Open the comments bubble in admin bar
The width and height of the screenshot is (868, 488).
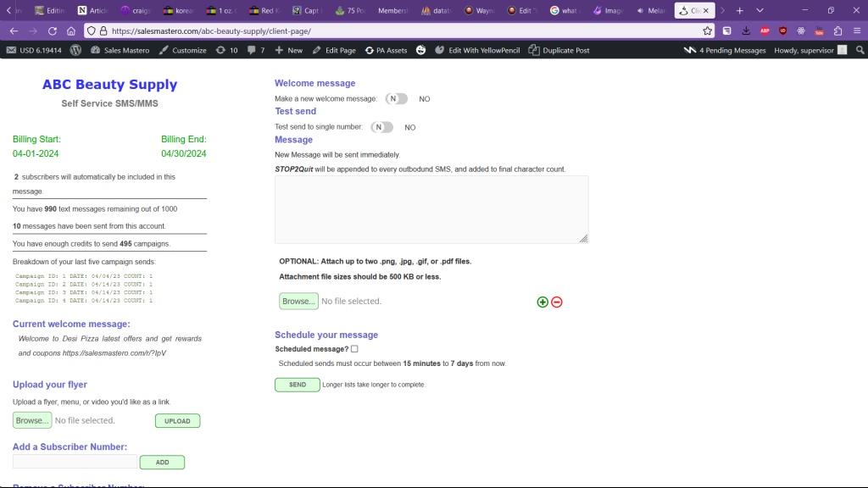point(256,50)
